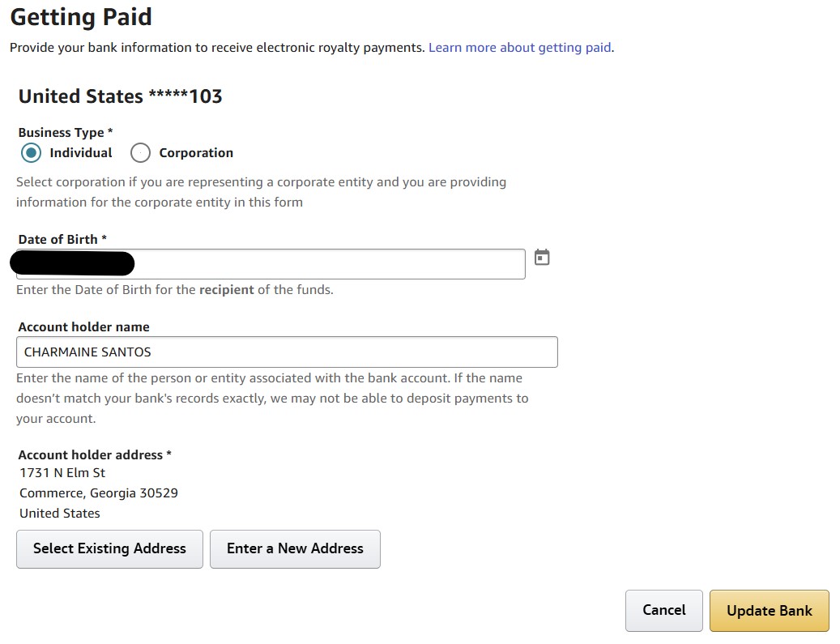Viewport: 840px width, 644px height.
Task: Click the Account holder address label
Action: point(95,455)
